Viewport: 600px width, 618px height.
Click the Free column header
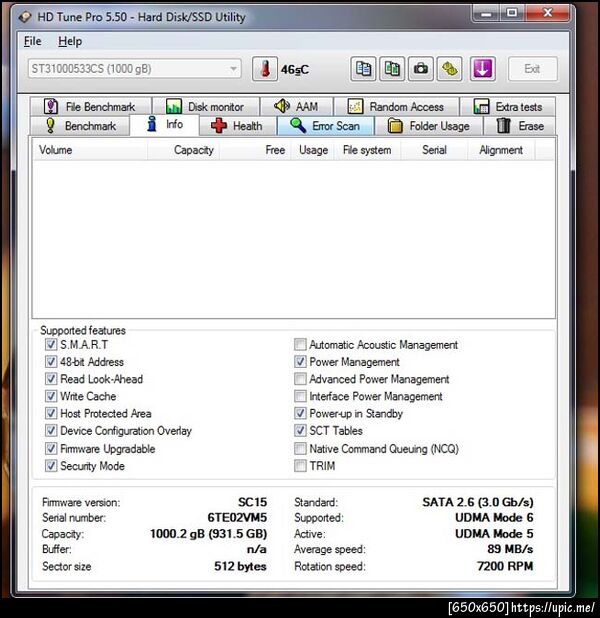(x=256, y=150)
